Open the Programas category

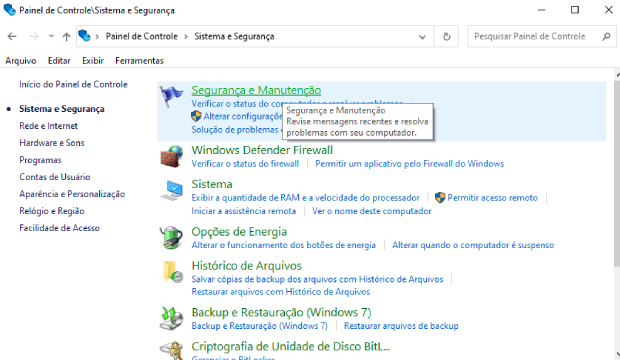40,160
